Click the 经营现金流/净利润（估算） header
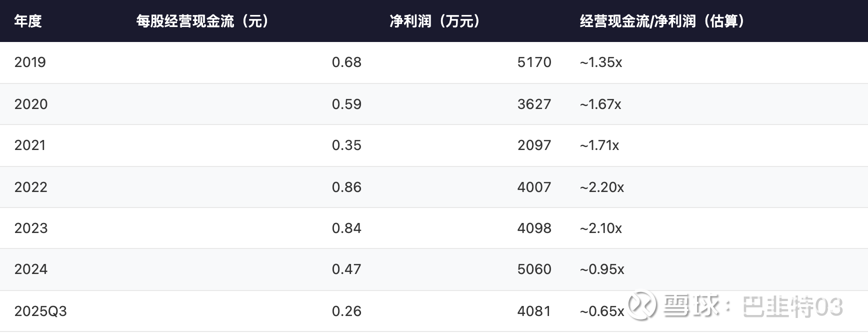 coord(662,21)
